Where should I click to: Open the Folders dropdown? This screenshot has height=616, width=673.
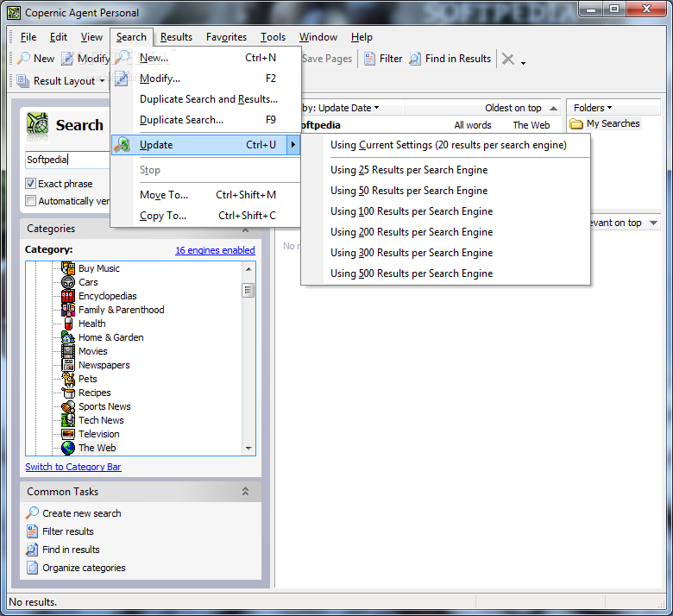[x=593, y=108]
